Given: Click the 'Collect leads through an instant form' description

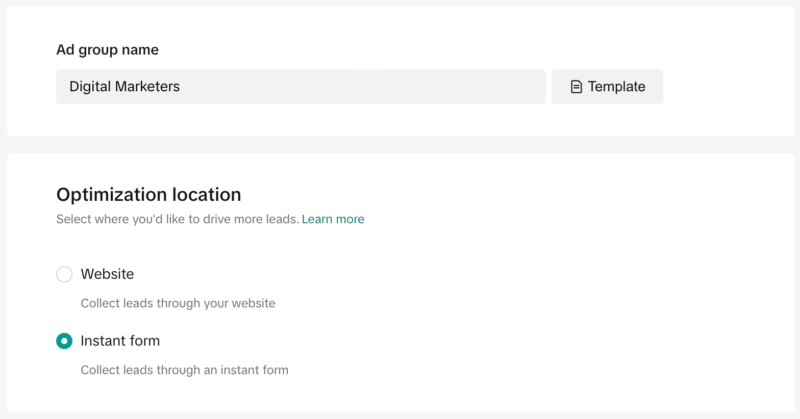Looking at the screenshot, I should 184,370.
